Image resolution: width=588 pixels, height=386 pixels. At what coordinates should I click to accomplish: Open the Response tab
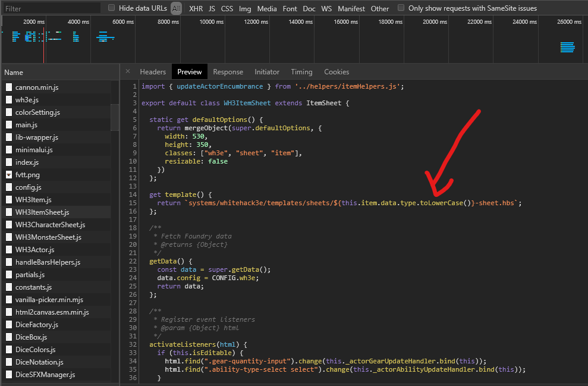pyautogui.click(x=228, y=72)
